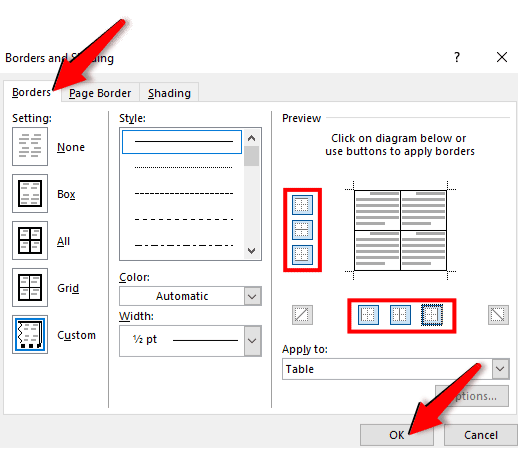Click the diagonal up border button

pos(302,314)
